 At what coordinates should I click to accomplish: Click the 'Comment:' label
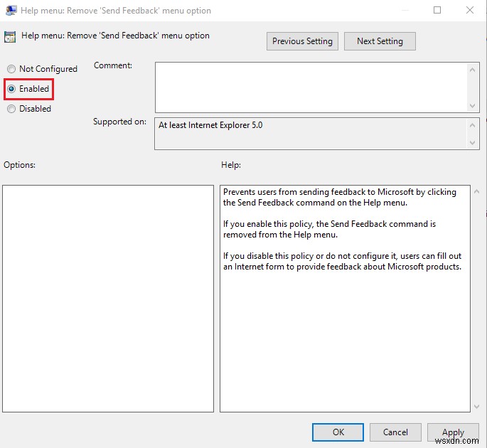click(113, 65)
